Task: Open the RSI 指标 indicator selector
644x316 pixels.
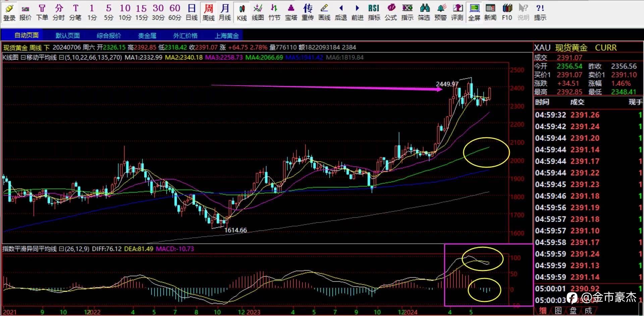Action: tap(374, 12)
